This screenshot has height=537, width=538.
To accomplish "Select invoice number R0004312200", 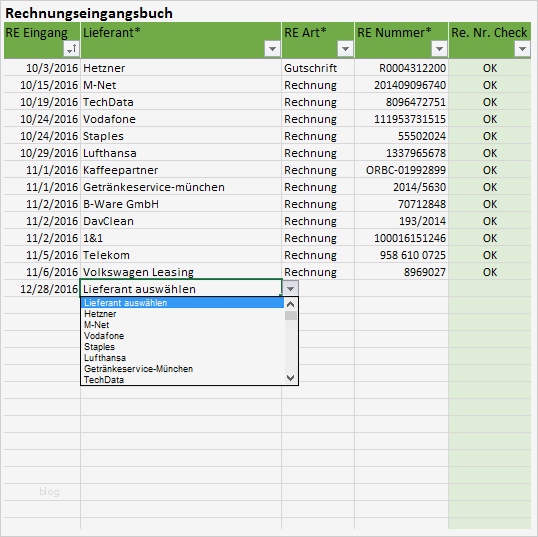I will (401, 68).
